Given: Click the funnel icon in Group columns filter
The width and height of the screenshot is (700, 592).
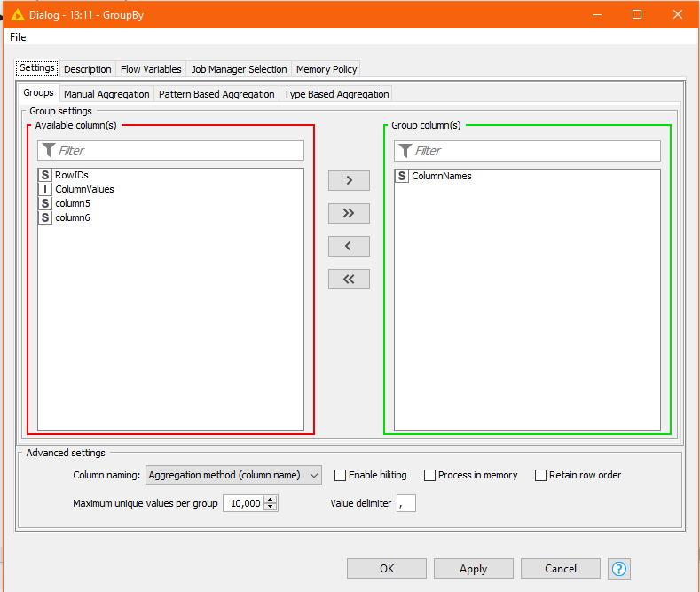Looking at the screenshot, I should pos(405,151).
